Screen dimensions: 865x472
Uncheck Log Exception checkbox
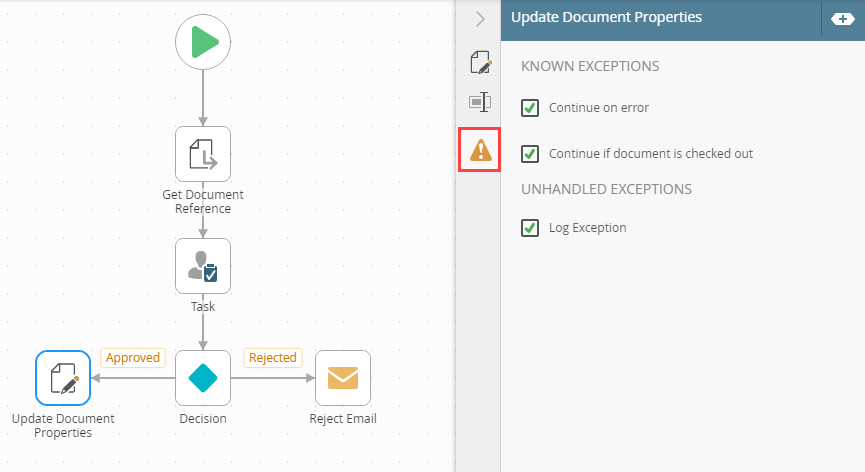530,227
